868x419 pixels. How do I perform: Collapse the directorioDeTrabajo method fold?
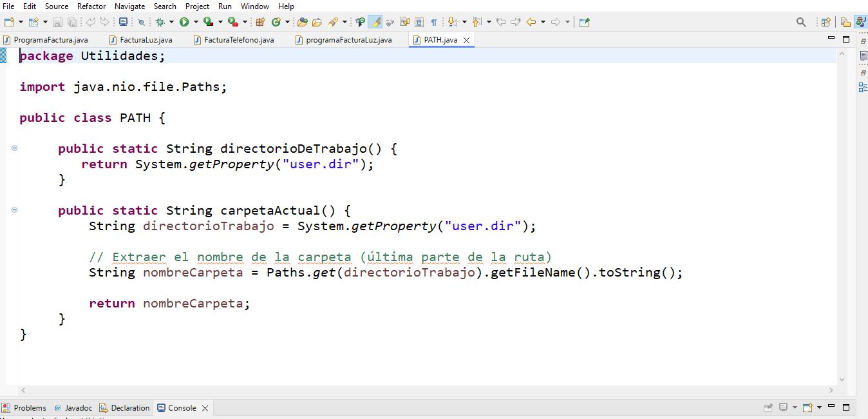click(x=14, y=148)
